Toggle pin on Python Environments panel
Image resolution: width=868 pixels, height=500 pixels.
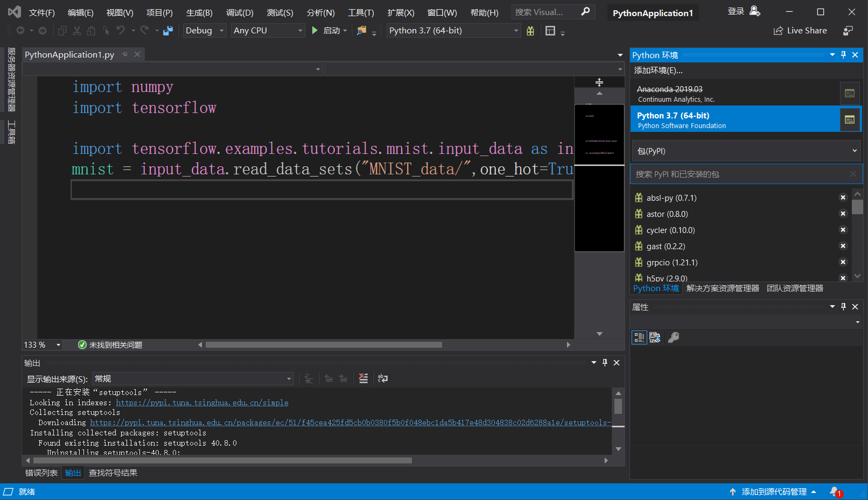tap(844, 55)
